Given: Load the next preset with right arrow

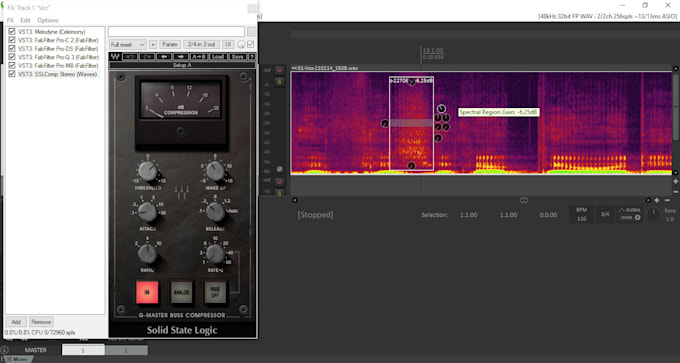Looking at the screenshot, I should pyautogui.click(x=181, y=57).
